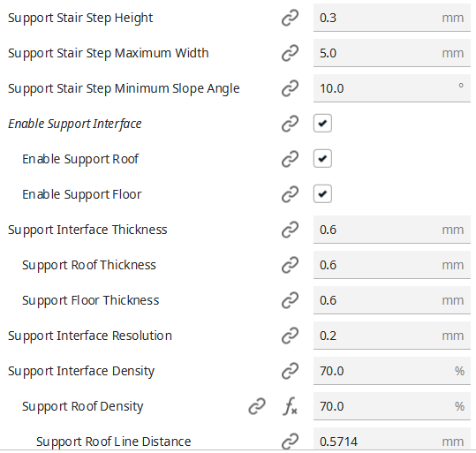The image size is (476, 453).
Task: Select the Support Interface Density 70.0 field
Action: coord(392,371)
